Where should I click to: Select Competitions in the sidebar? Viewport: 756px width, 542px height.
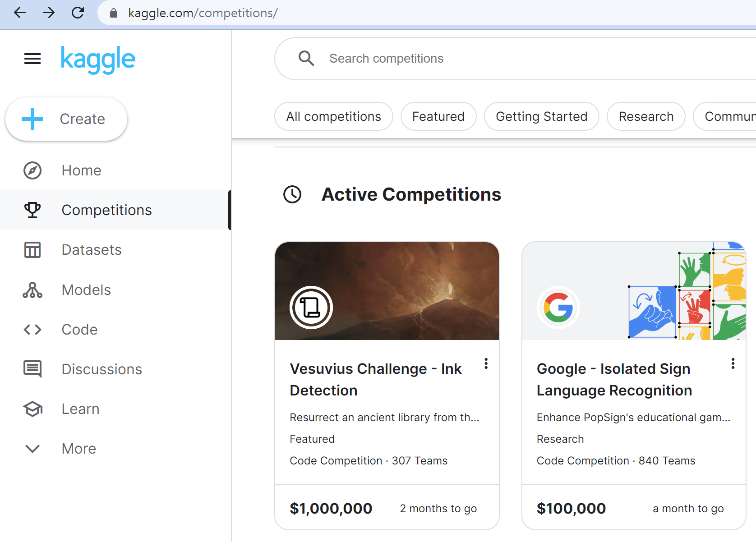tap(115, 210)
